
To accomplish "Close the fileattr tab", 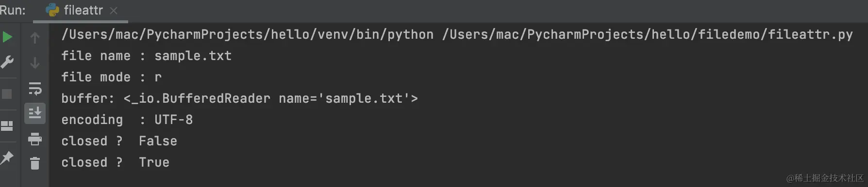I will (x=114, y=11).
